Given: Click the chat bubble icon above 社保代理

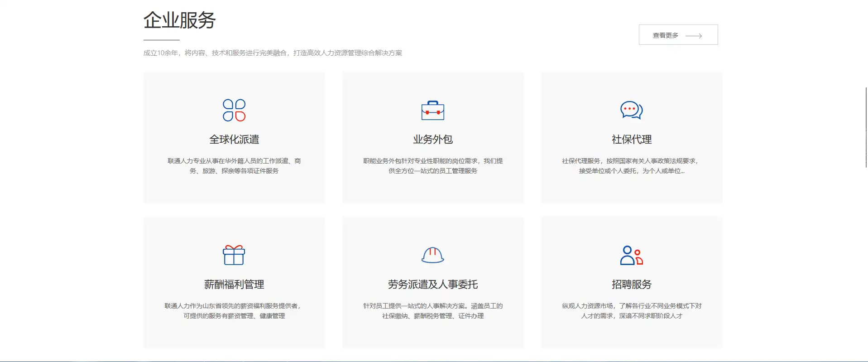Looking at the screenshot, I should click(631, 110).
